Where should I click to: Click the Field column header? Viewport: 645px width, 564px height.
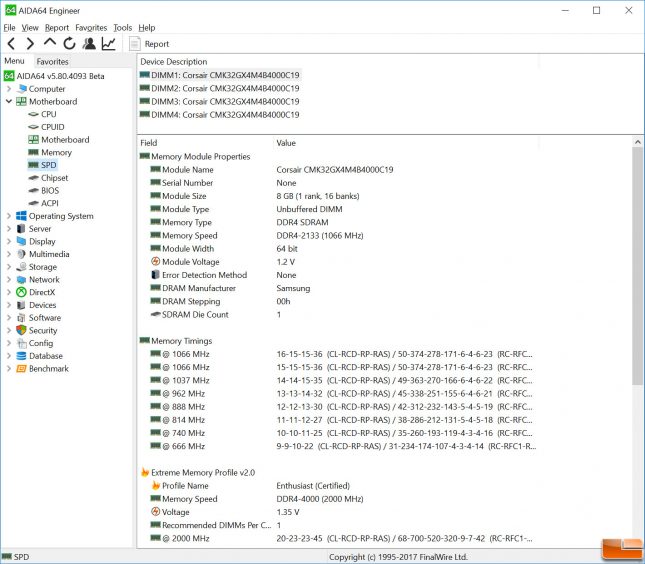(205, 143)
